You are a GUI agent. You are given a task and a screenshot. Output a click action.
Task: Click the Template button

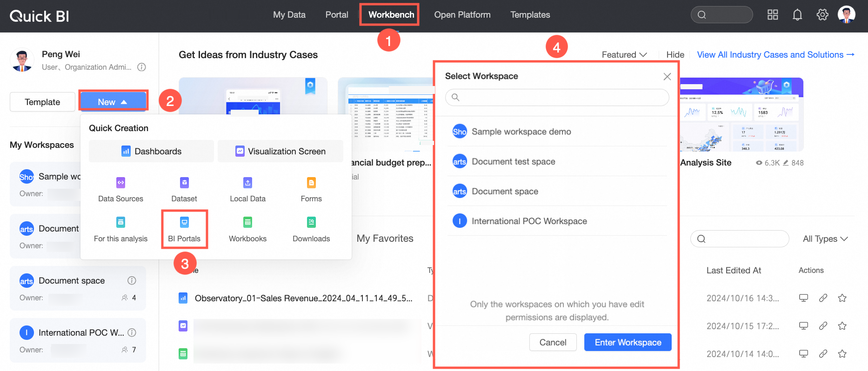42,102
